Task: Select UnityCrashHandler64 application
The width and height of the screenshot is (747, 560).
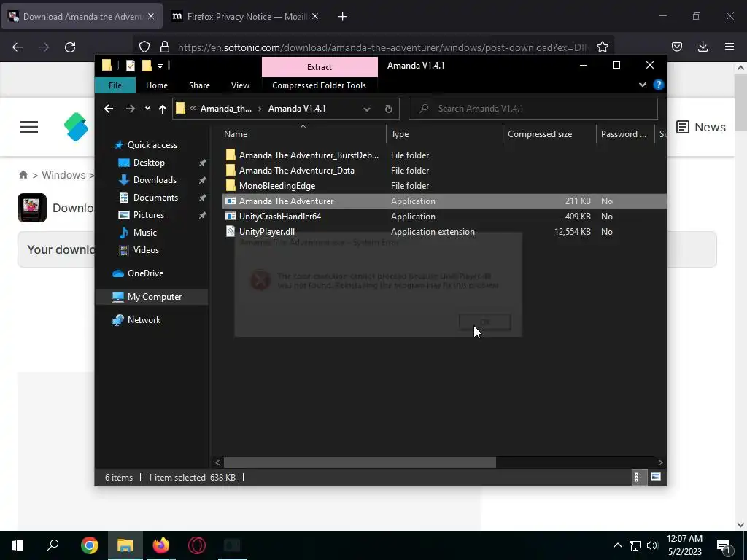Action: tap(279, 216)
